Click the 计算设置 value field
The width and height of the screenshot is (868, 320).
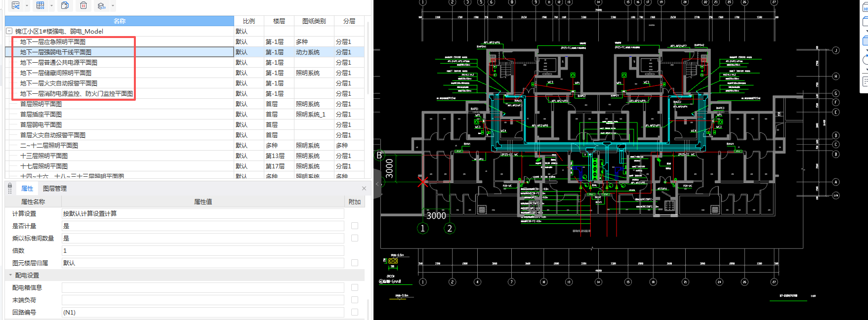(203, 214)
